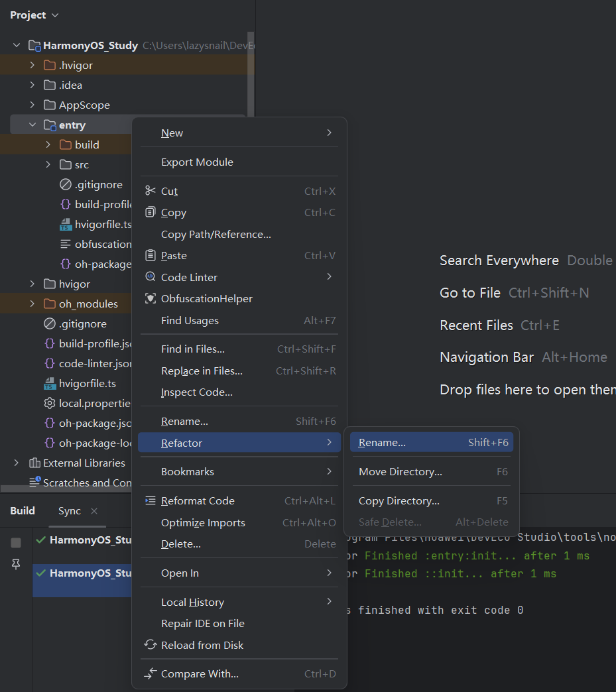Click the 'Recent Files' hint text
This screenshot has width=616, height=692.
point(476,325)
